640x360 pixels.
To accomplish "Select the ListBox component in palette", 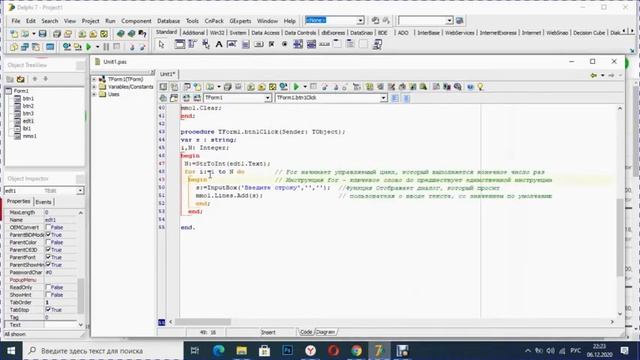I will pos(298,44).
